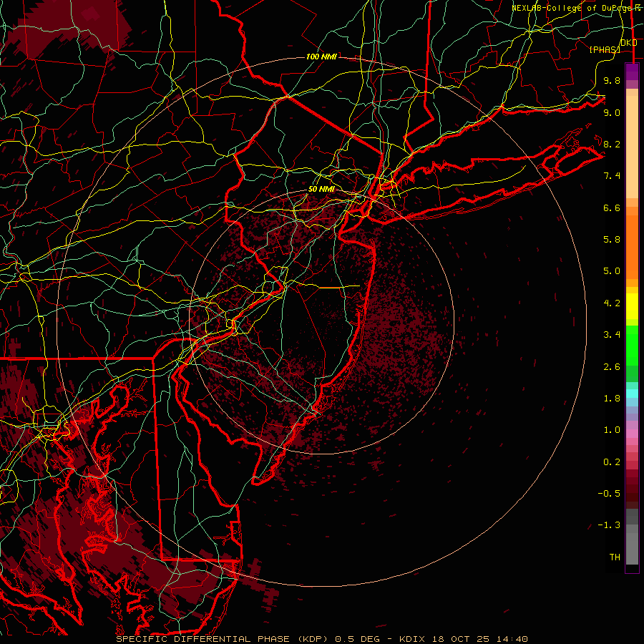644x644 pixels.
Task: Click the 7.4 scale value
Action: 612,176
